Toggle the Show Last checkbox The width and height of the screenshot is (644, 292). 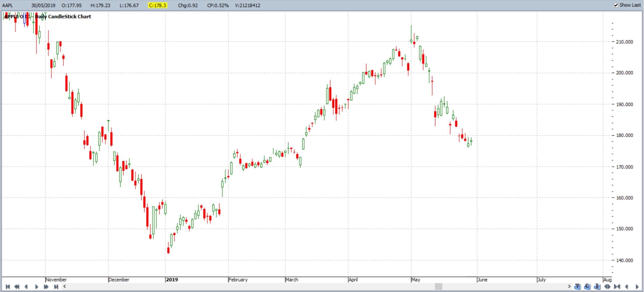coord(616,5)
